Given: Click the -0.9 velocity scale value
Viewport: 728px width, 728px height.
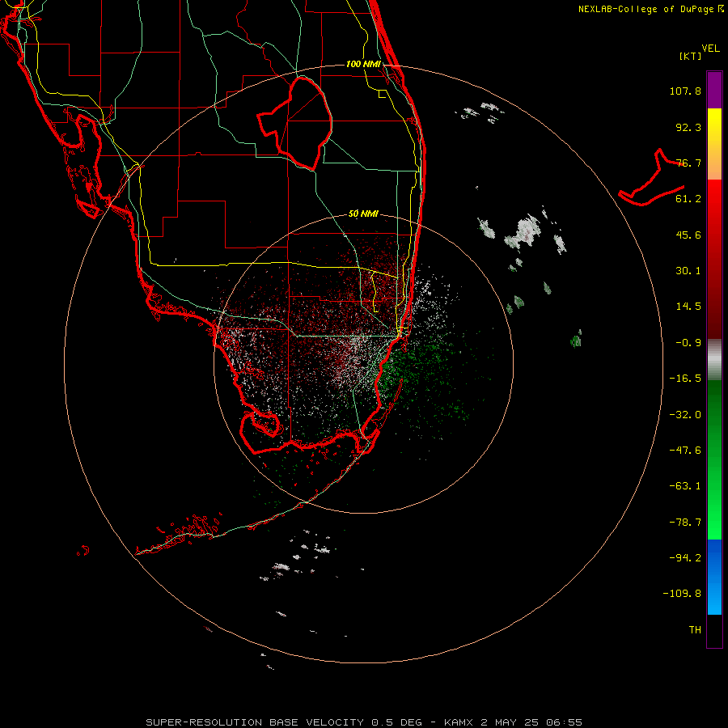Looking at the screenshot, I should pos(688,343).
